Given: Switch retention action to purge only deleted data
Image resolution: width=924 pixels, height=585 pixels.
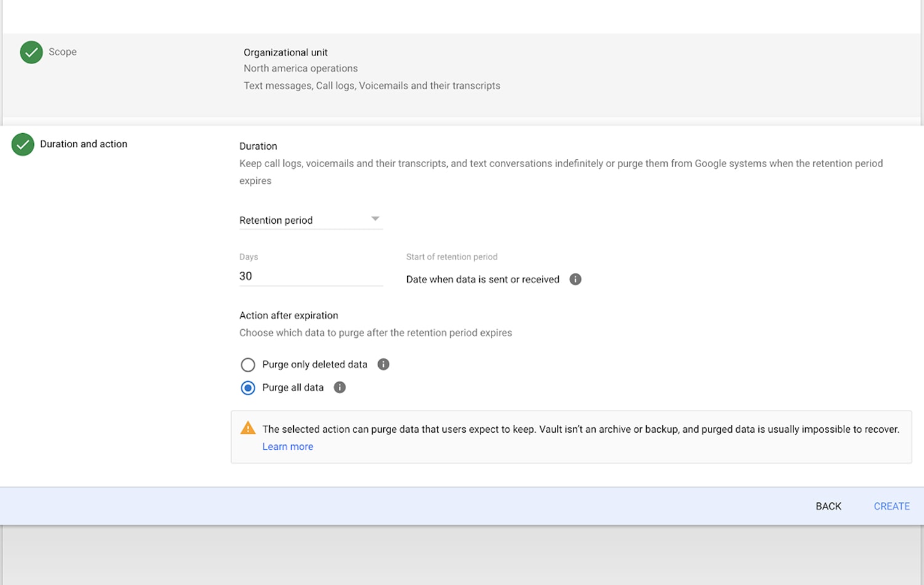Looking at the screenshot, I should [x=248, y=364].
